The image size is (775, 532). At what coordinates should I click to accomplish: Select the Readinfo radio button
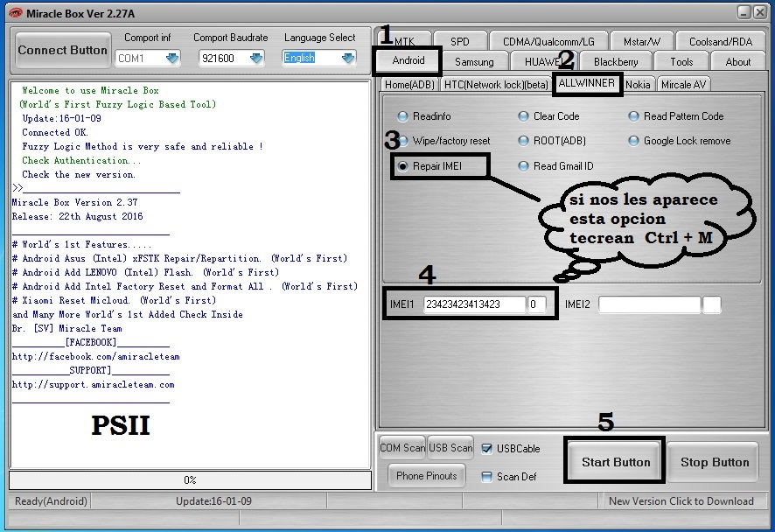click(x=403, y=116)
